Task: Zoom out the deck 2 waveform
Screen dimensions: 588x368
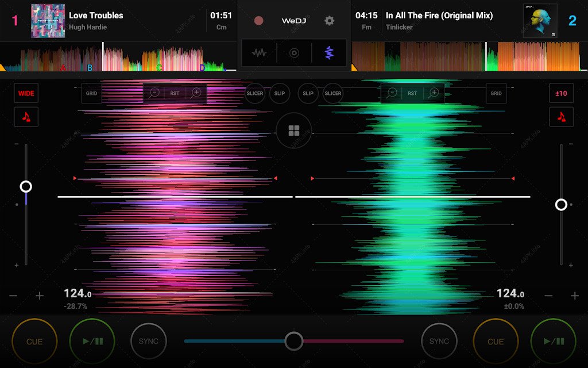Action: point(392,93)
